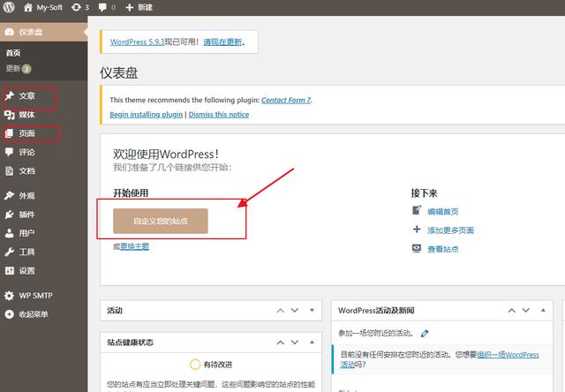Click Dismiss this notice link

click(x=219, y=114)
